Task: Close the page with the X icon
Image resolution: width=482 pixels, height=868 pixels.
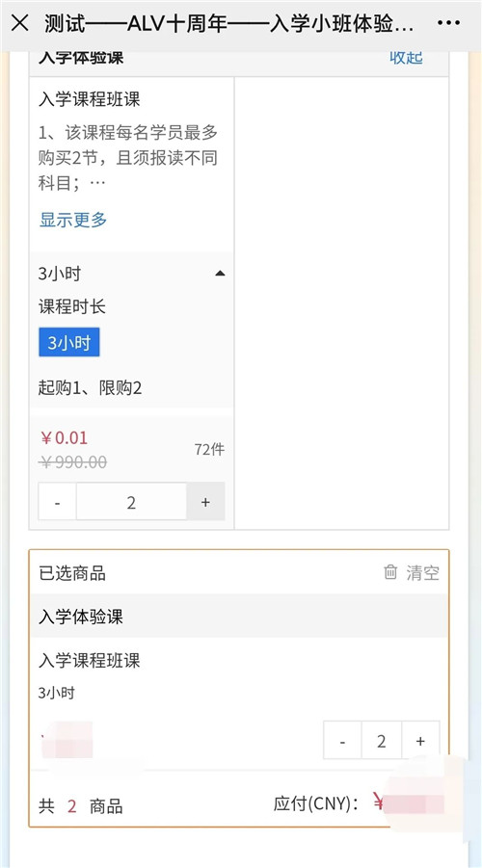Action: tap(20, 24)
